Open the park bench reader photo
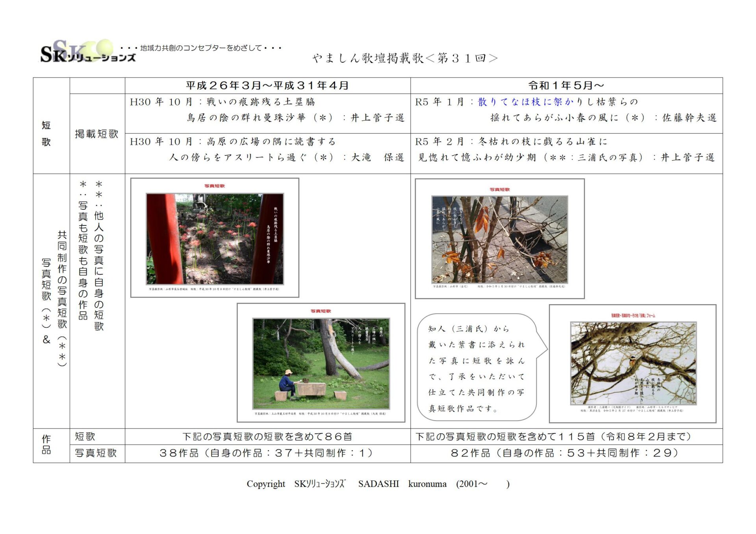 pos(321,363)
